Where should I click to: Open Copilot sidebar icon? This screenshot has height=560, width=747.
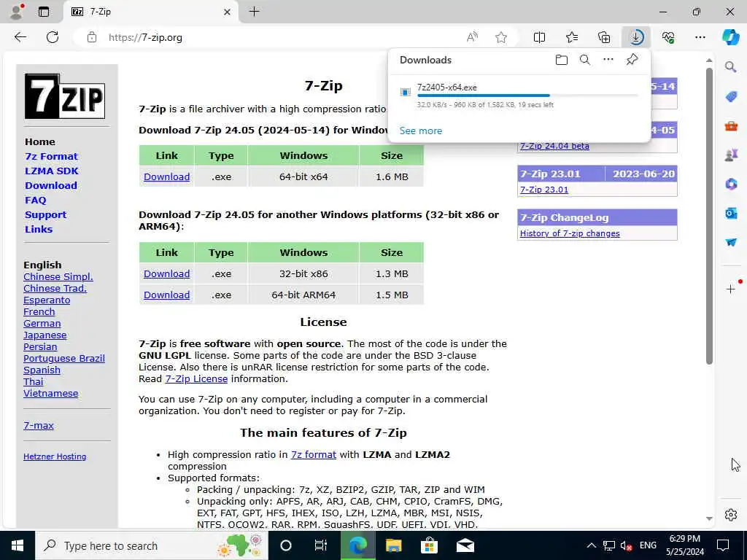click(x=730, y=37)
